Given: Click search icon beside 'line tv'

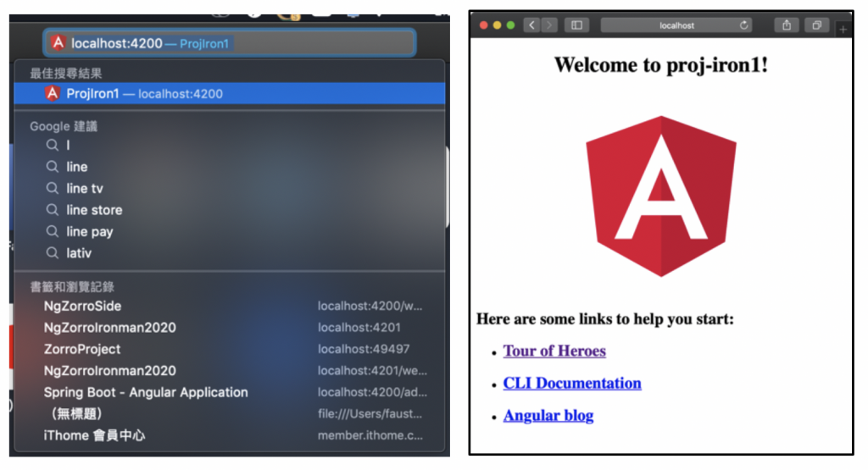Looking at the screenshot, I should point(52,188).
